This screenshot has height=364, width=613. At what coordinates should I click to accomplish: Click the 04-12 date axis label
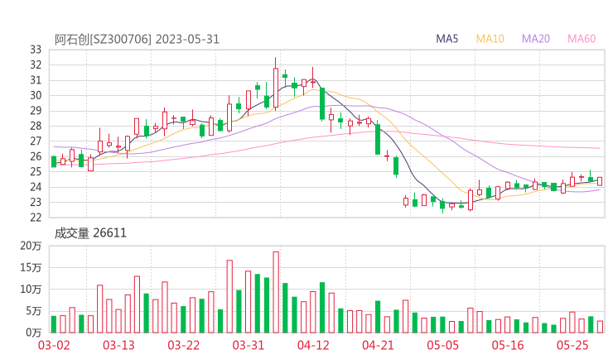pos(313,345)
